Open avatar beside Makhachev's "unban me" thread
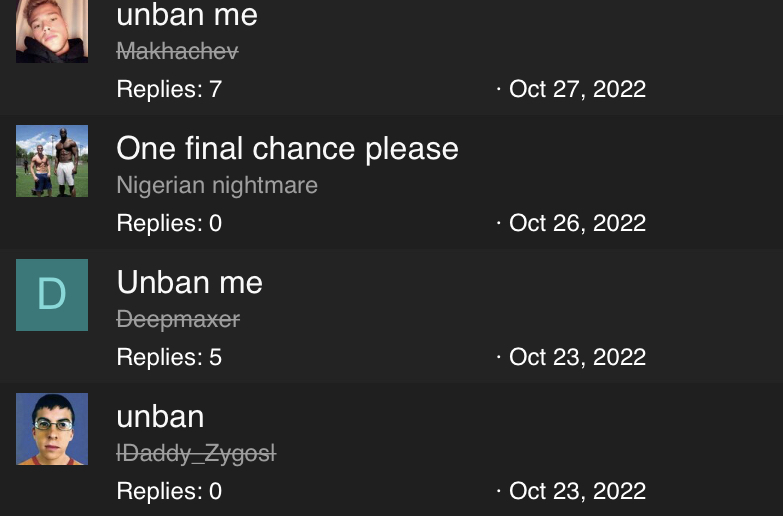 point(52,31)
